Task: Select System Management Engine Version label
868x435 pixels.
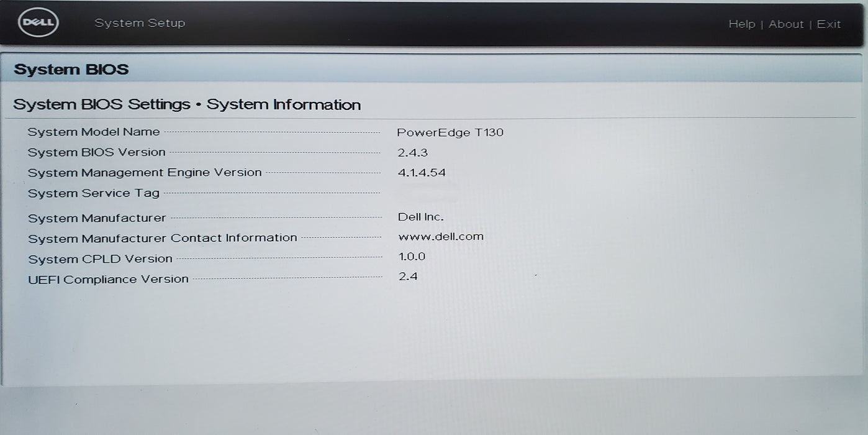Action: (145, 173)
